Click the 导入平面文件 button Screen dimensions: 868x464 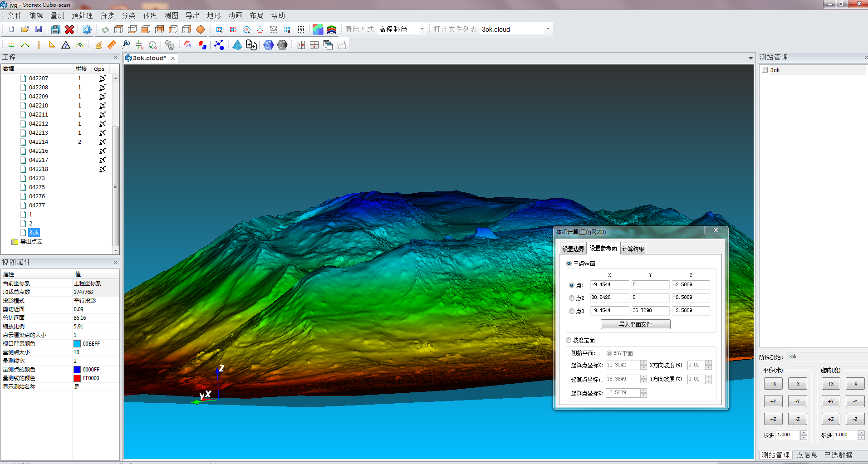coord(635,324)
